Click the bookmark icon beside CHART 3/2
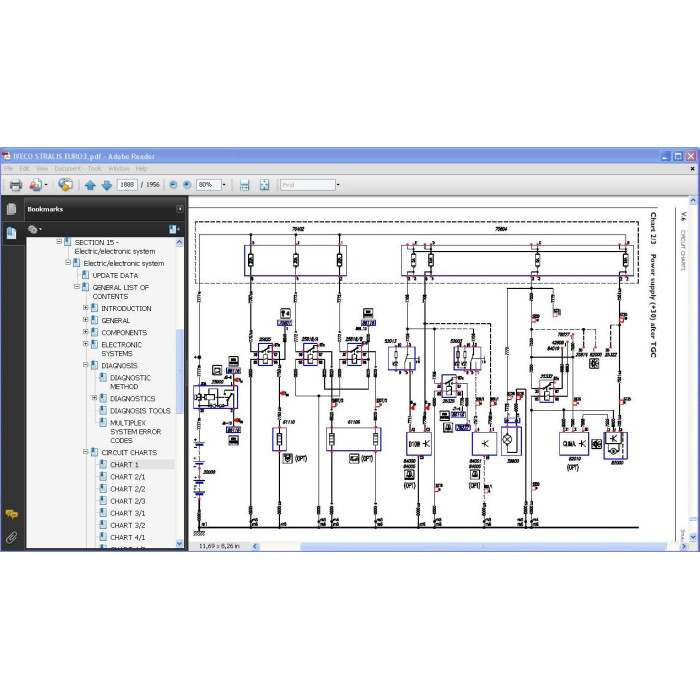700x700 pixels. click(103, 525)
